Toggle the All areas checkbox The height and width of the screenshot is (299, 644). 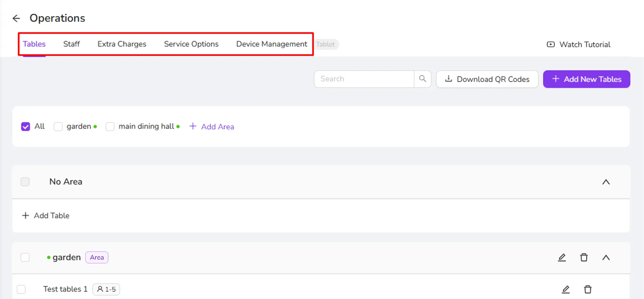pyautogui.click(x=25, y=126)
